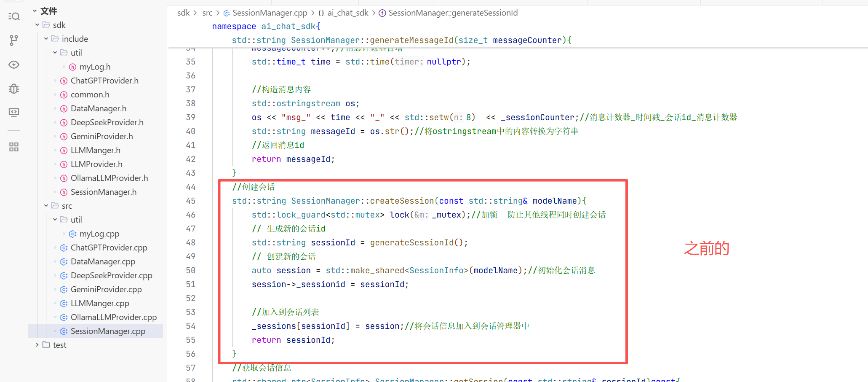
Task: Open ChatGPTProvider.cpp file
Action: point(109,247)
